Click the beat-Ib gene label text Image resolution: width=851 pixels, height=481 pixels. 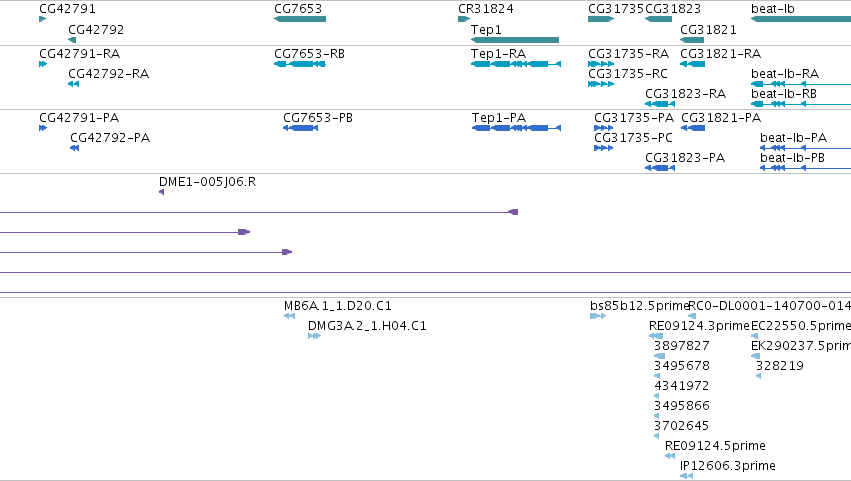click(772, 9)
